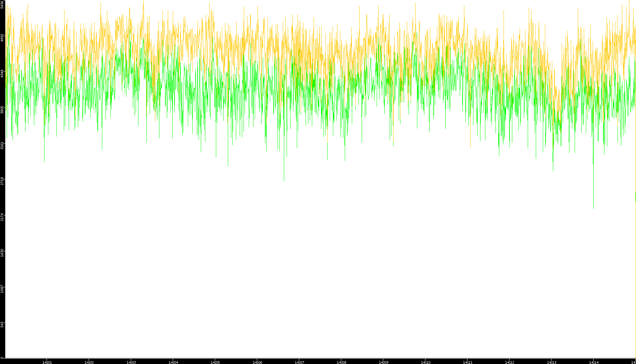
Task: Click the 543 y-axis label
Action: [2, 324]
